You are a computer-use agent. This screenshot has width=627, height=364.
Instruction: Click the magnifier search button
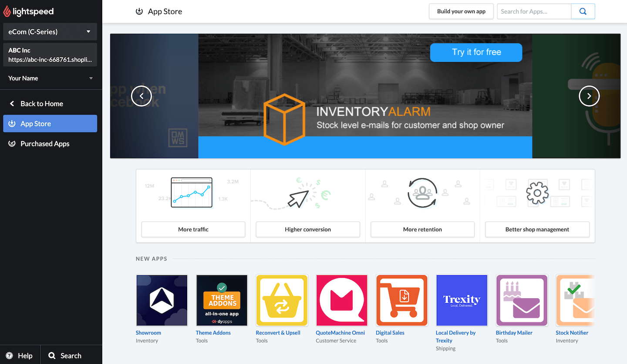(x=583, y=11)
